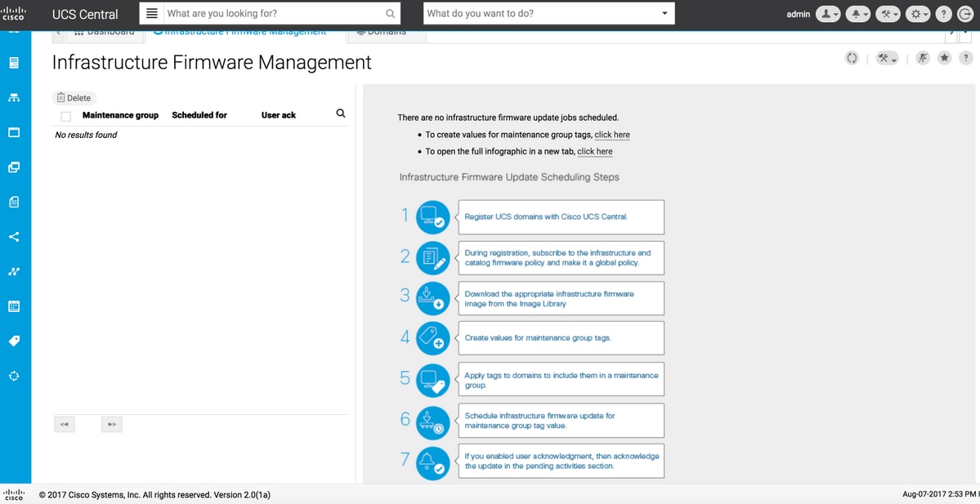Click 'Register UCS domains with Cisco UCS Central' box
This screenshot has width=980, height=504.
[x=562, y=216]
